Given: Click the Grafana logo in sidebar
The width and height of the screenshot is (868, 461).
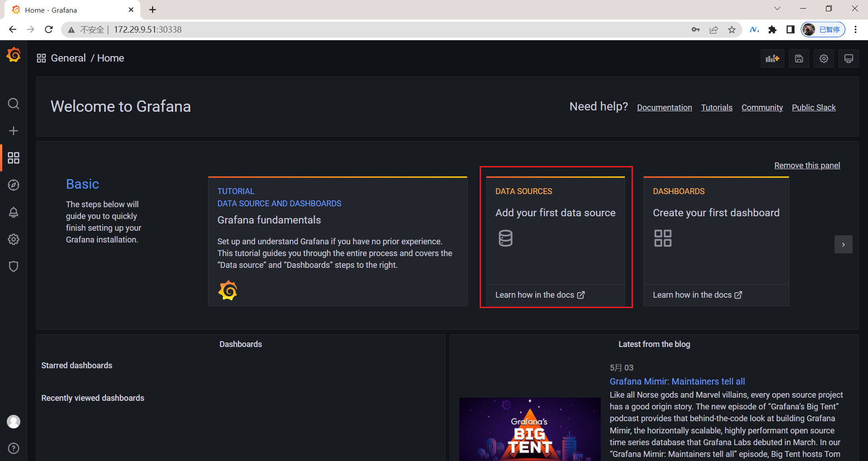Looking at the screenshot, I should [x=14, y=55].
